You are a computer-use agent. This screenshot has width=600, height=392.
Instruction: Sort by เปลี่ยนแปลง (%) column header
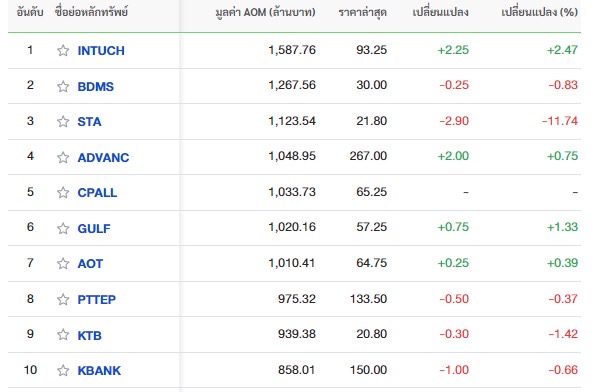(539, 12)
